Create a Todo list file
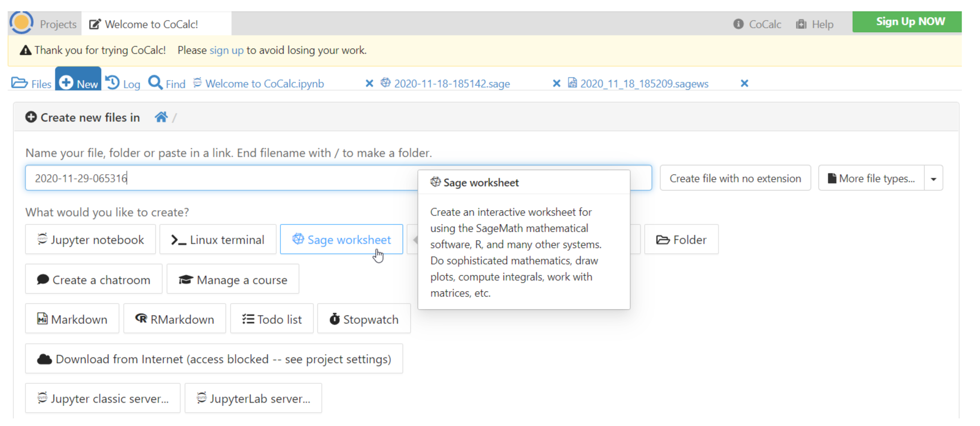The image size is (980, 426). [x=272, y=319]
